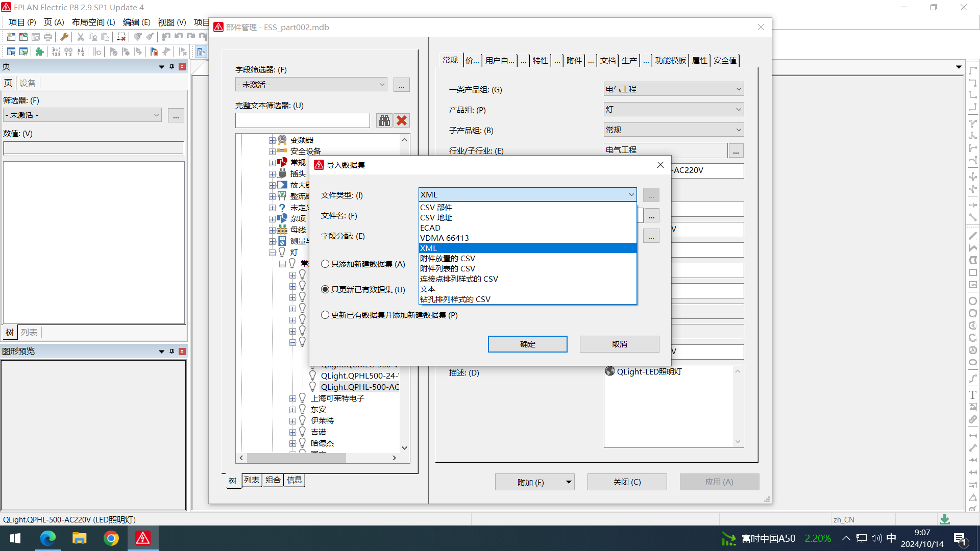This screenshot has height=551, width=980.
Task: Select 更新已有数据集并添加新建数据集 option
Action: click(x=325, y=315)
